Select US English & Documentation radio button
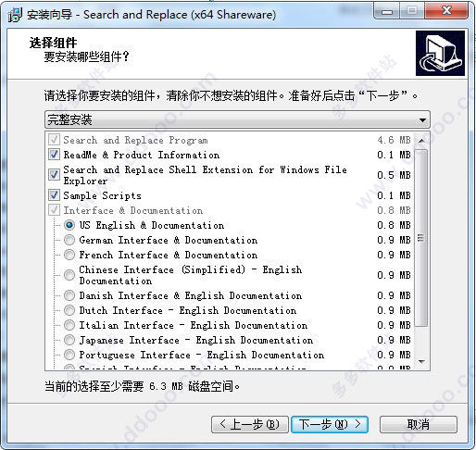Image resolution: width=476 pixels, height=450 pixels. point(69,225)
